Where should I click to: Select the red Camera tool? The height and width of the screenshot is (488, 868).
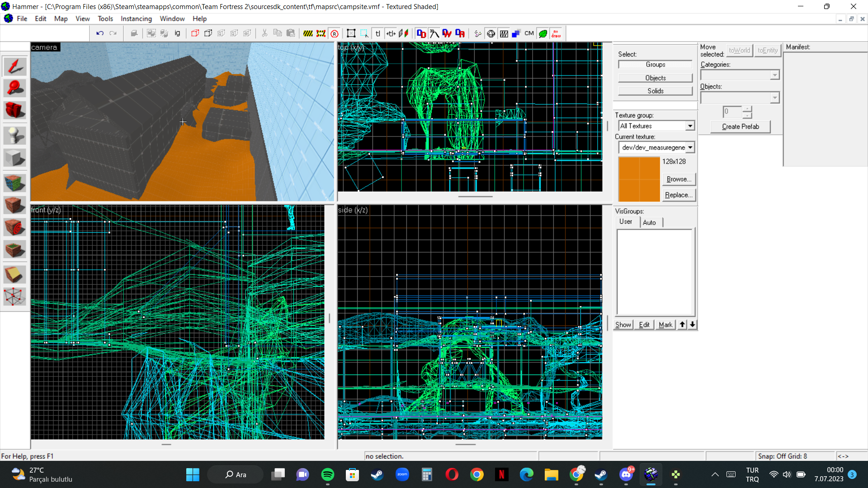14,110
